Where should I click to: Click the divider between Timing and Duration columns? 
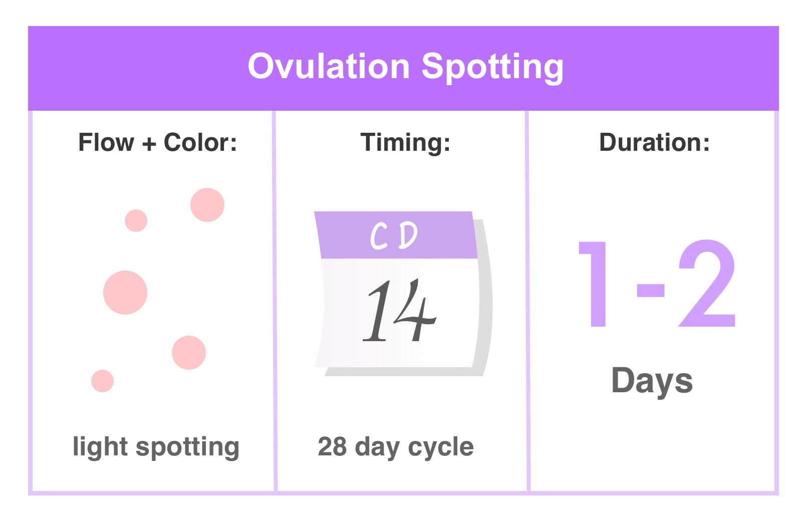coord(527,301)
